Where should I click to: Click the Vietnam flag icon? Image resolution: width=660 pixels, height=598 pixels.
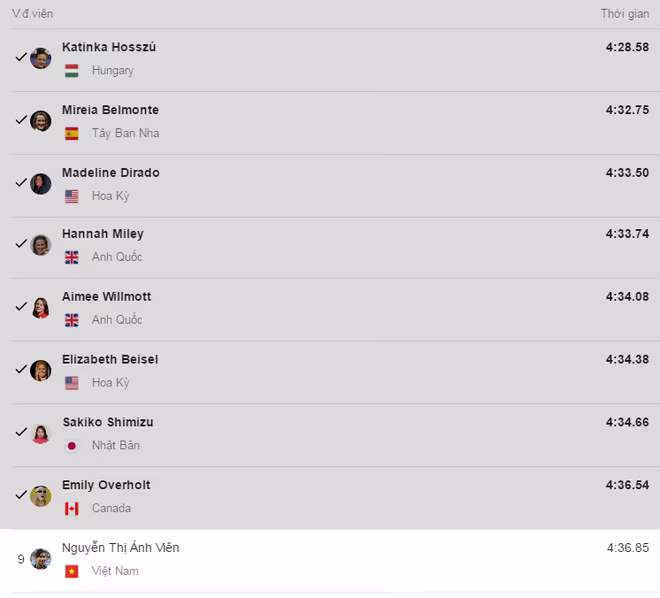coord(72,571)
